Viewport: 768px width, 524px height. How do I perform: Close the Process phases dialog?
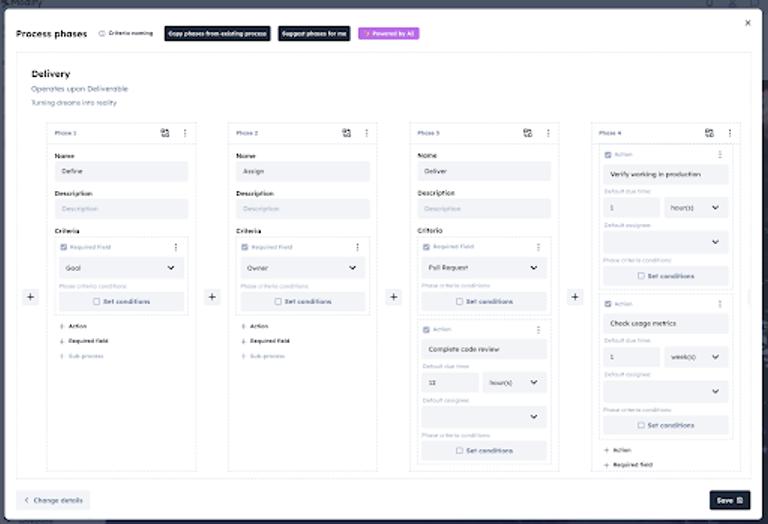click(747, 23)
